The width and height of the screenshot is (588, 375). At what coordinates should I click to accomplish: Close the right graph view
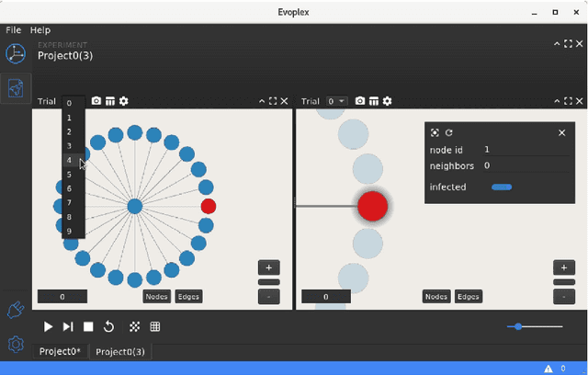pos(580,101)
